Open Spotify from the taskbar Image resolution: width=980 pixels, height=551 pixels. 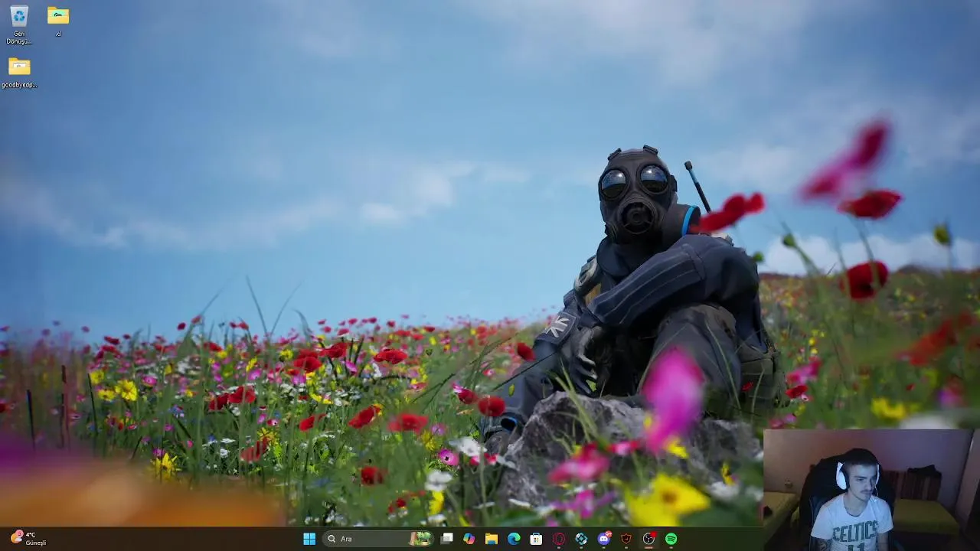(671, 539)
